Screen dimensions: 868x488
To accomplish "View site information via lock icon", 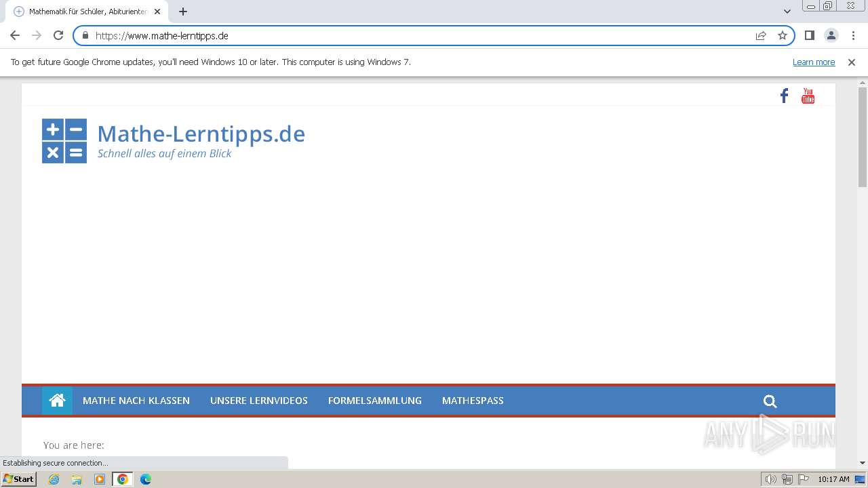I will click(x=85, y=35).
